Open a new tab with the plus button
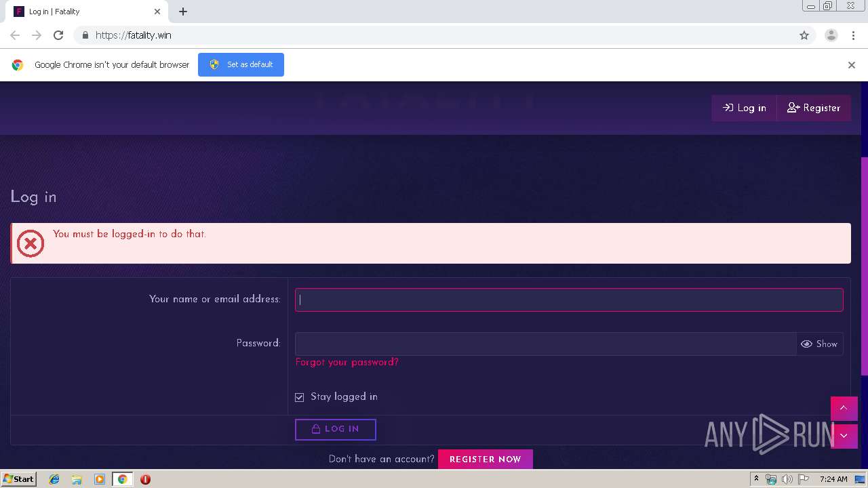 pos(183,12)
